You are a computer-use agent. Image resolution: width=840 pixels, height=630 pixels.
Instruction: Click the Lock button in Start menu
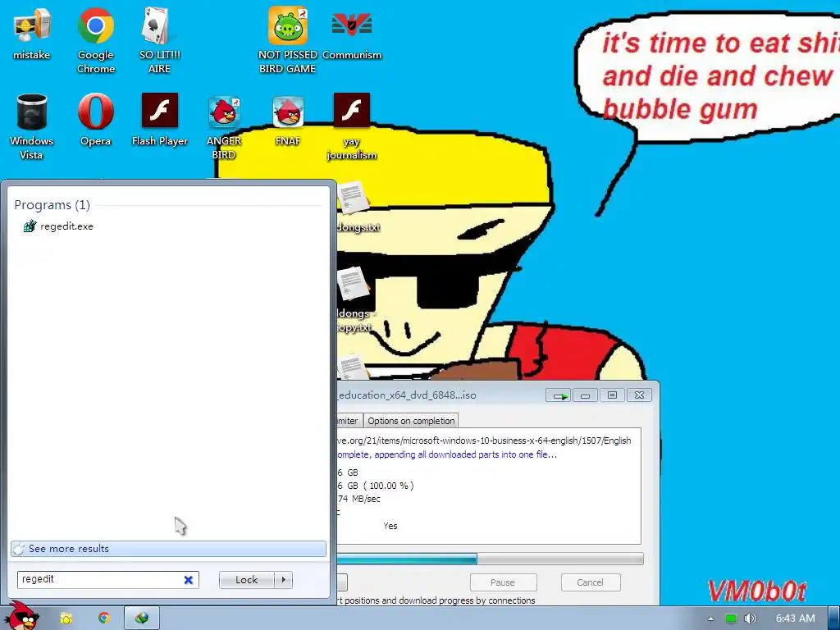click(x=246, y=580)
